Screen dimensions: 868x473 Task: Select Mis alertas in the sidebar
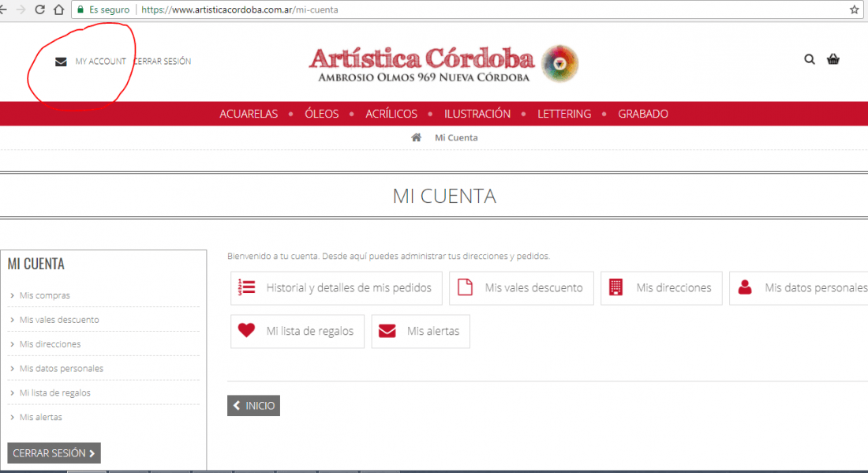41,417
